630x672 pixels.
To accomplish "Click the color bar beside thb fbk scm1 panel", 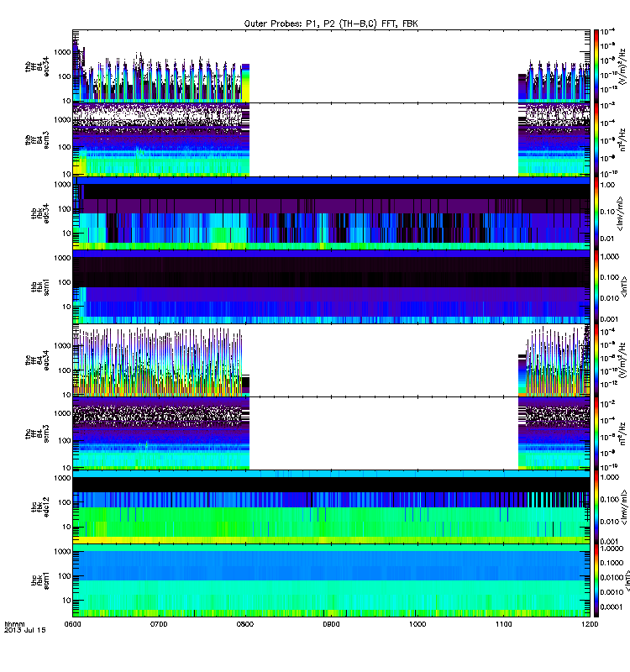I will [x=596, y=287].
